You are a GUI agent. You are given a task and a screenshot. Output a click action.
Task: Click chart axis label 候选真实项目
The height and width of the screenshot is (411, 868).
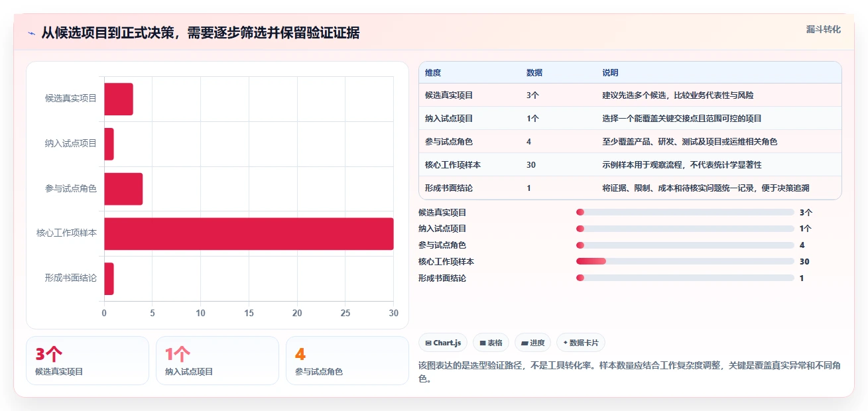tap(70, 99)
